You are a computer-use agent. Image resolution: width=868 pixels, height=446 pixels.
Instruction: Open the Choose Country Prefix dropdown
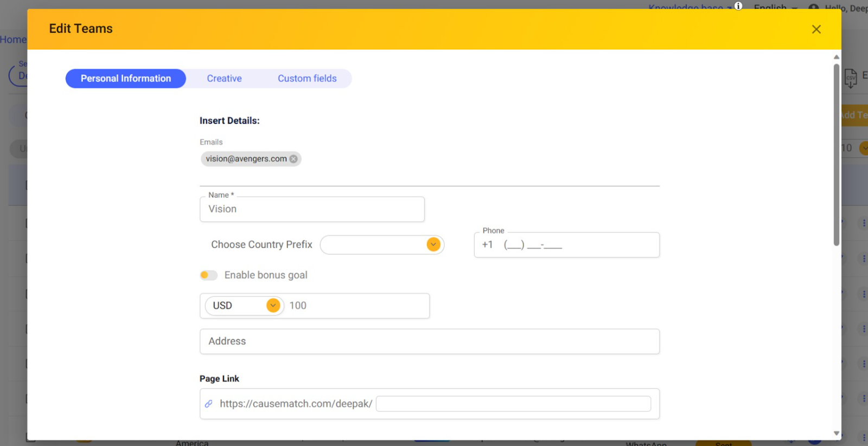(x=382, y=244)
